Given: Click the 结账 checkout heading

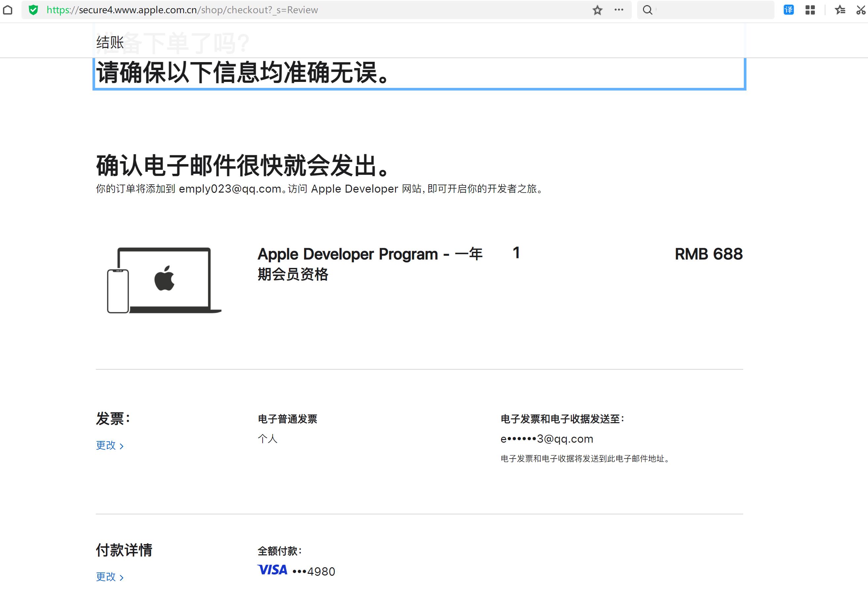Looking at the screenshot, I should point(109,43).
